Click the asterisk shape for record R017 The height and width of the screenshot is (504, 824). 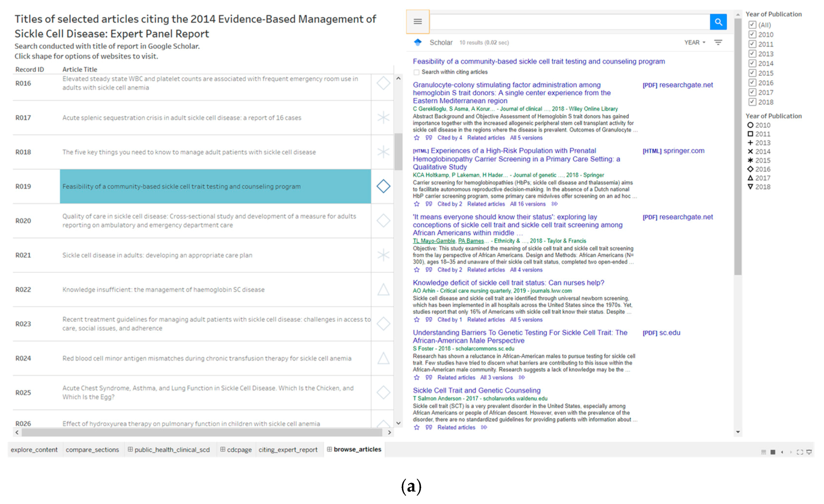tap(383, 117)
